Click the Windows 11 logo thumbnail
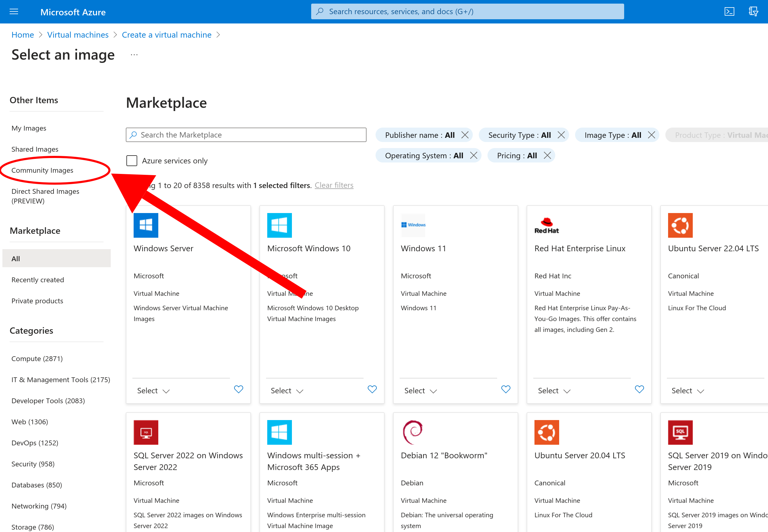The height and width of the screenshot is (532, 768). (x=413, y=225)
